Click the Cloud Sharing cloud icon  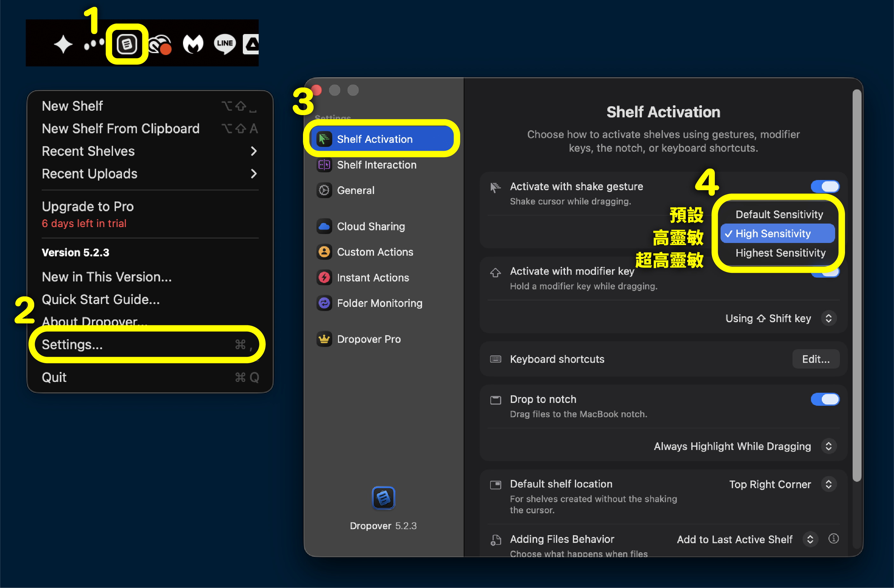[324, 226]
